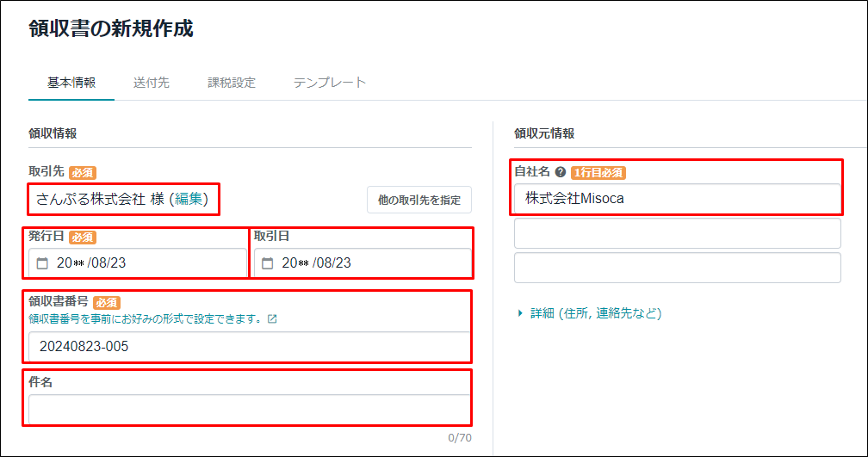Click the さんぷる株式会社 様 client name
Image resolution: width=868 pixels, height=457 pixels.
point(100,199)
